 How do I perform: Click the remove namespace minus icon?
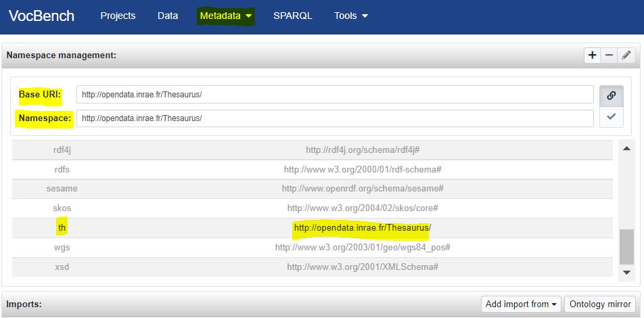[x=609, y=55]
